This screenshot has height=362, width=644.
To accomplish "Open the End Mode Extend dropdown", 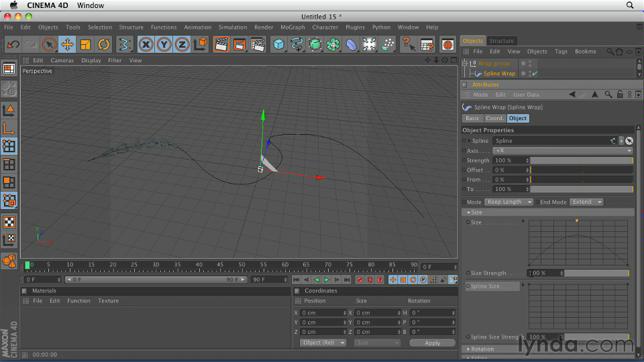I will tap(586, 202).
